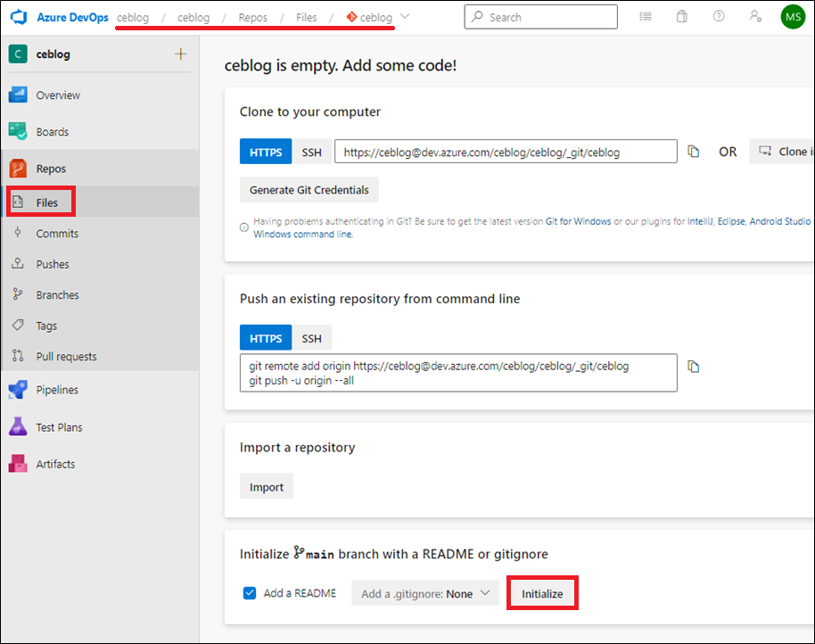Click the Tags icon in sidebar
Screen dimensions: 815x644
point(18,326)
